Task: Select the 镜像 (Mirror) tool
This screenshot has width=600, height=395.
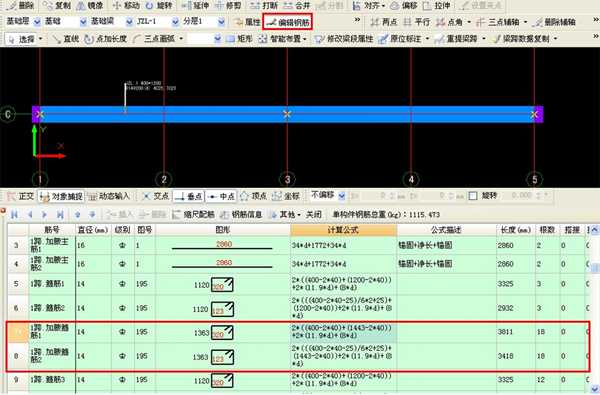Action: point(90,5)
